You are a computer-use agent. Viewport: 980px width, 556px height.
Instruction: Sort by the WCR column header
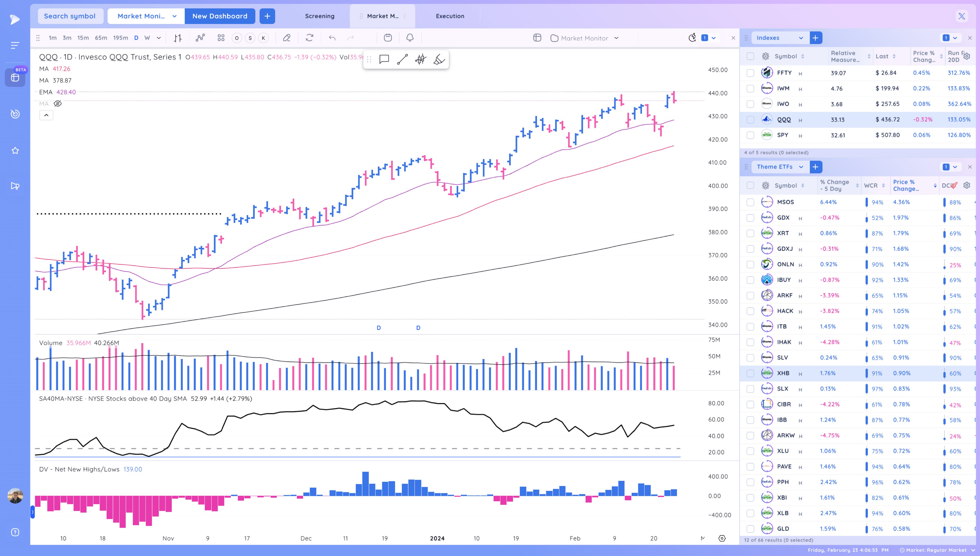pos(874,186)
